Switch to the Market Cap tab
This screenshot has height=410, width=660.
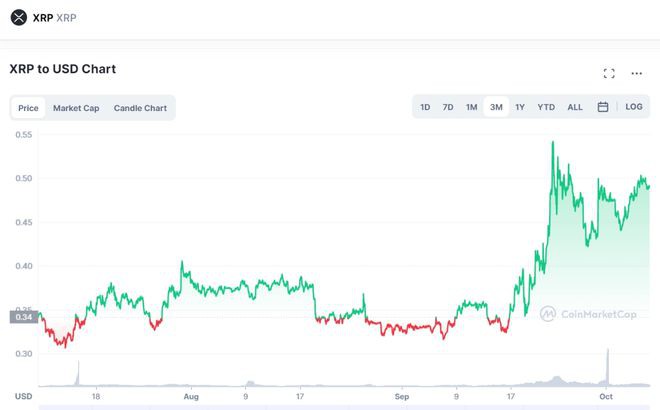[76, 108]
